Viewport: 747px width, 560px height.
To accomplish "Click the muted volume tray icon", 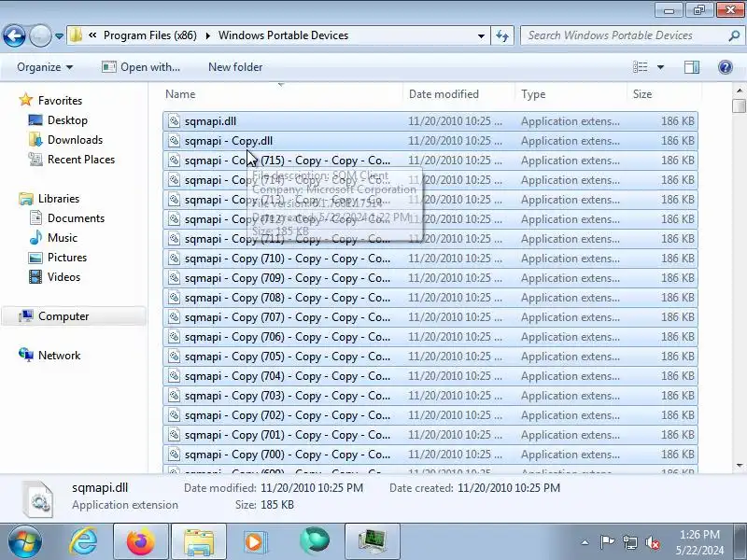I will tap(652, 542).
